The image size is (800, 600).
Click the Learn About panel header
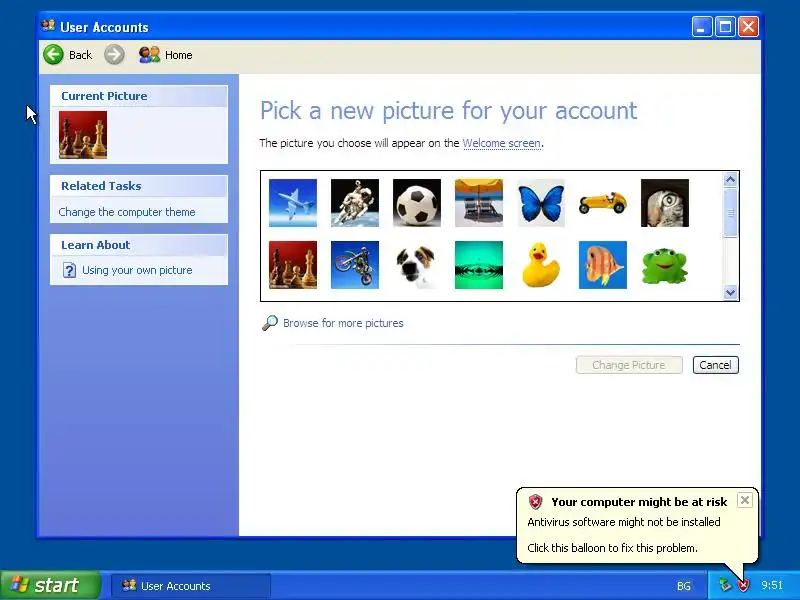pos(139,245)
